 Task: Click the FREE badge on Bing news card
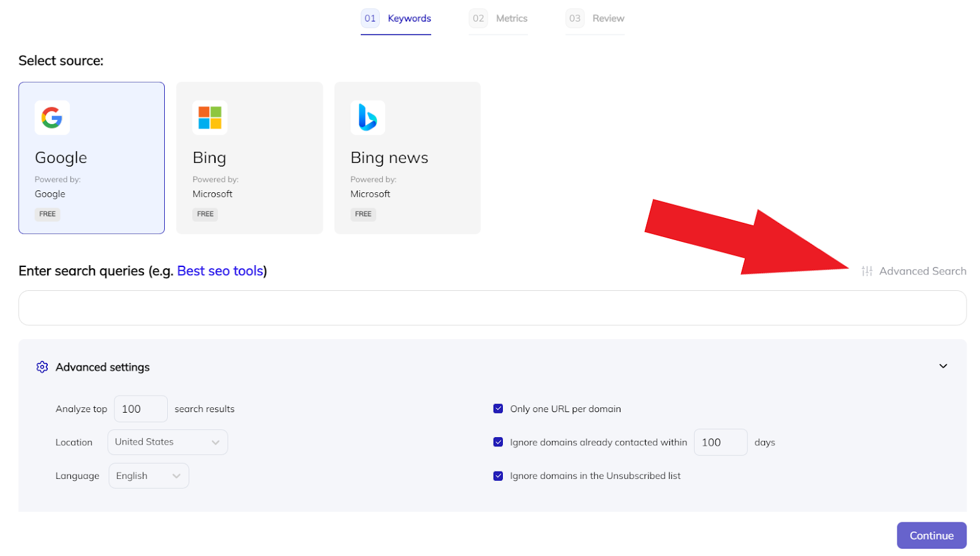[x=363, y=214]
